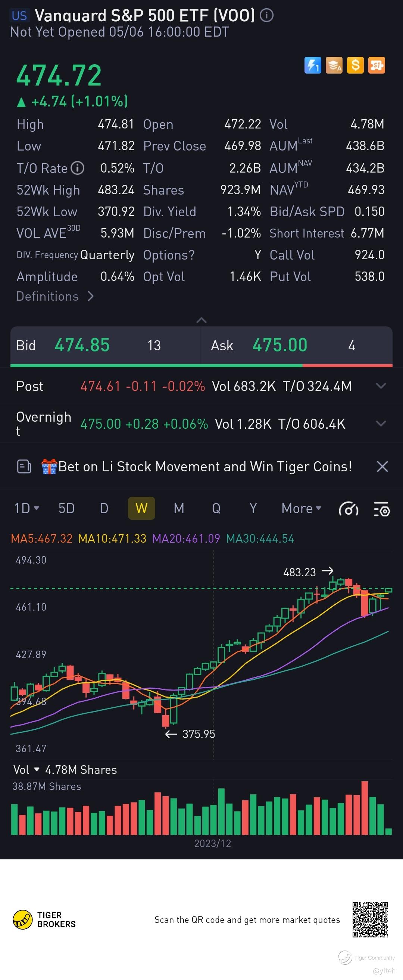Tap the info icon beside VOO title
The height and width of the screenshot is (980, 403).
coord(266,15)
